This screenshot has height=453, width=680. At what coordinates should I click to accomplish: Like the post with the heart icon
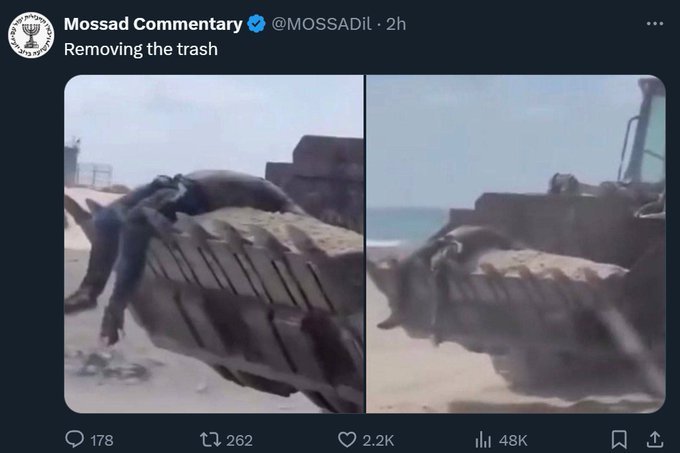click(x=347, y=440)
